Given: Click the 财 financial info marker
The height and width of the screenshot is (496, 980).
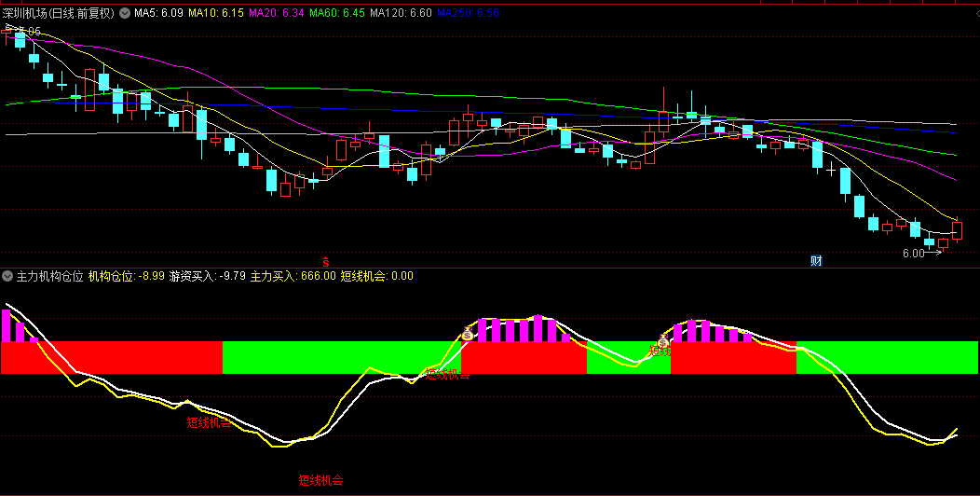Looking at the screenshot, I should (x=816, y=261).
